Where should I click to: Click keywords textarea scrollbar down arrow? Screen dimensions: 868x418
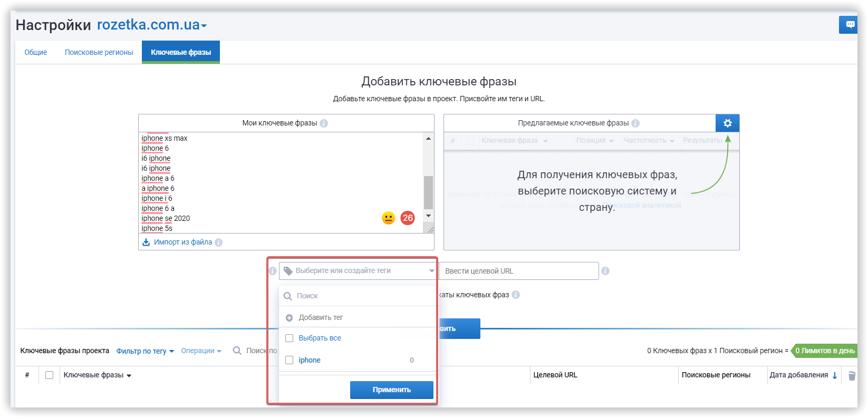pyautogui.click(x=428, y=216)
